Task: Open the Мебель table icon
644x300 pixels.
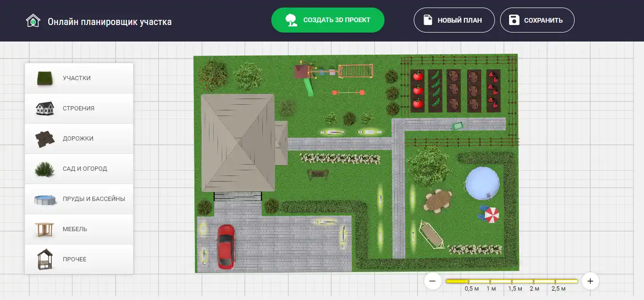Action: pyautogui.click(x=45, y=229)
